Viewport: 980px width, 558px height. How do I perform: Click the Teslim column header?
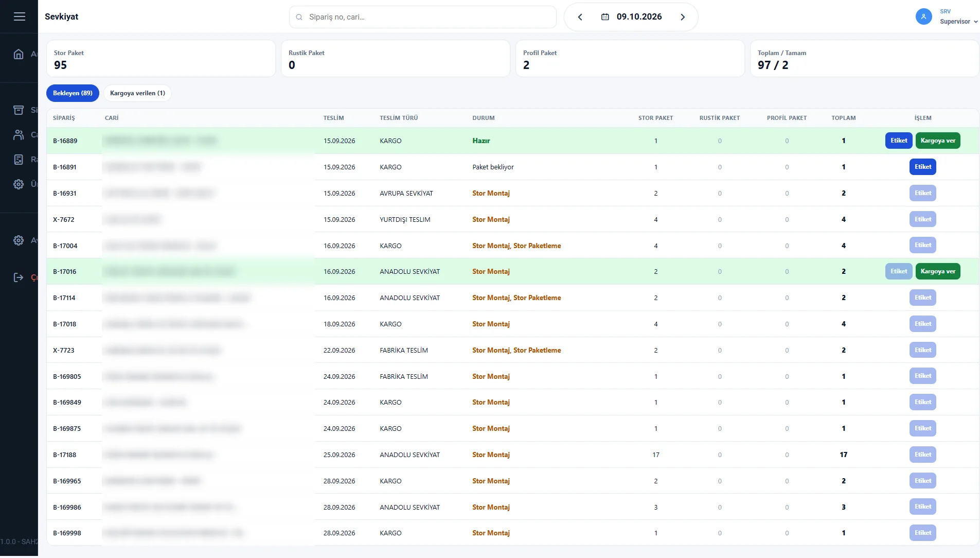333,118
